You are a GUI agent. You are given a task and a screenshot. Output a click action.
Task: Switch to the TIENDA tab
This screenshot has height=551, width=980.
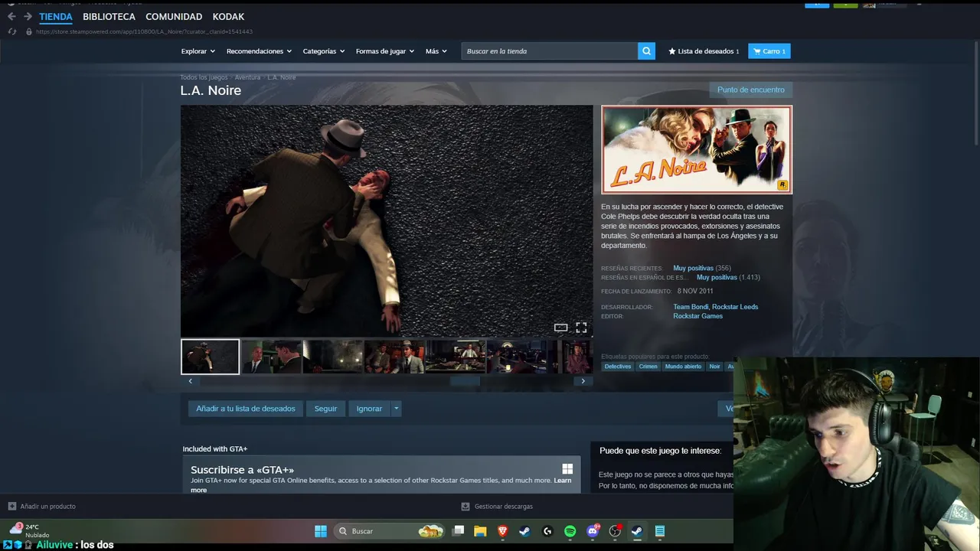tap(56, 17)
